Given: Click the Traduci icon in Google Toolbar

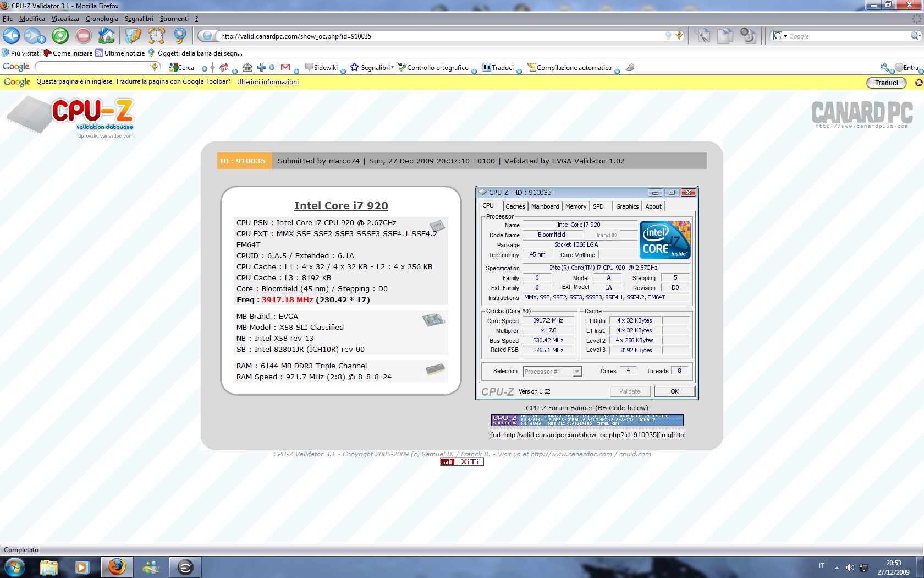Looking at the screenshot, I should point(498,67).
